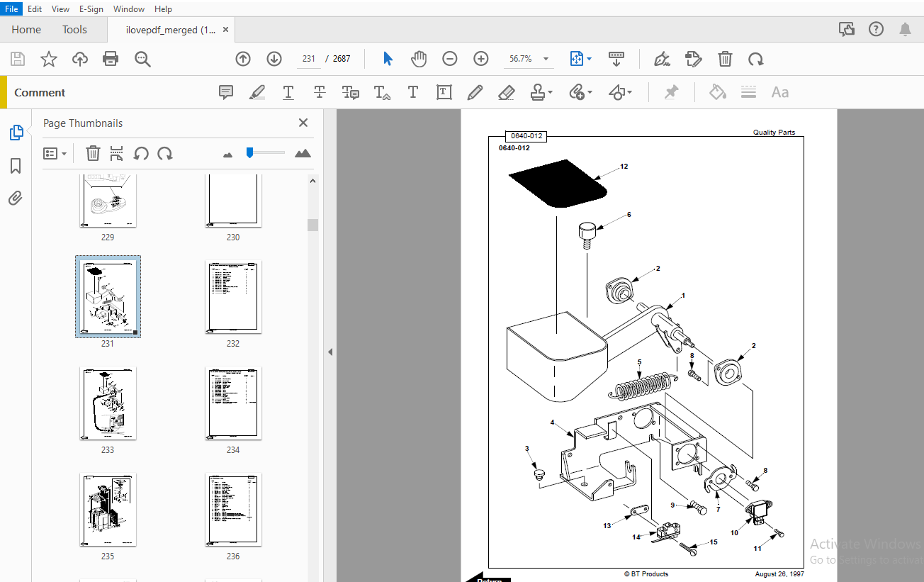Screen dimensions: 924x582
Task: Click the color fill bucket icon
Action: pos(718,92)
